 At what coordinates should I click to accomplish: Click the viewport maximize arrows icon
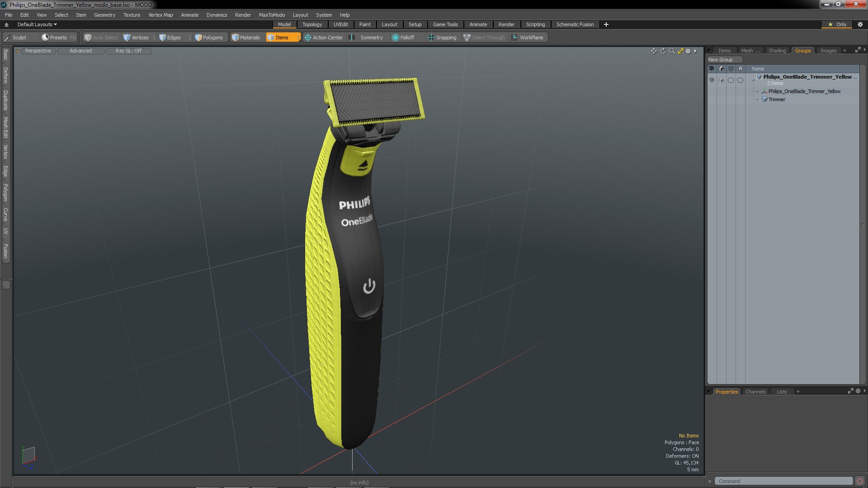coord(680,51)
